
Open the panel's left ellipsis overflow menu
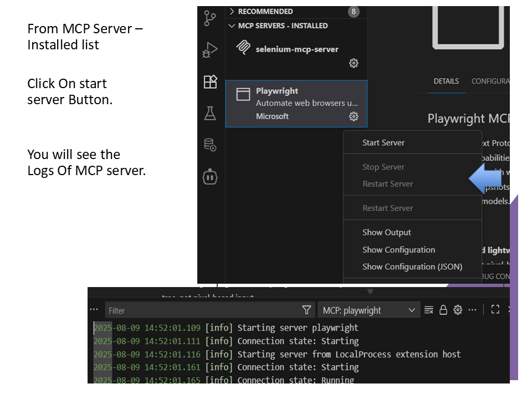tap(94, 309)
